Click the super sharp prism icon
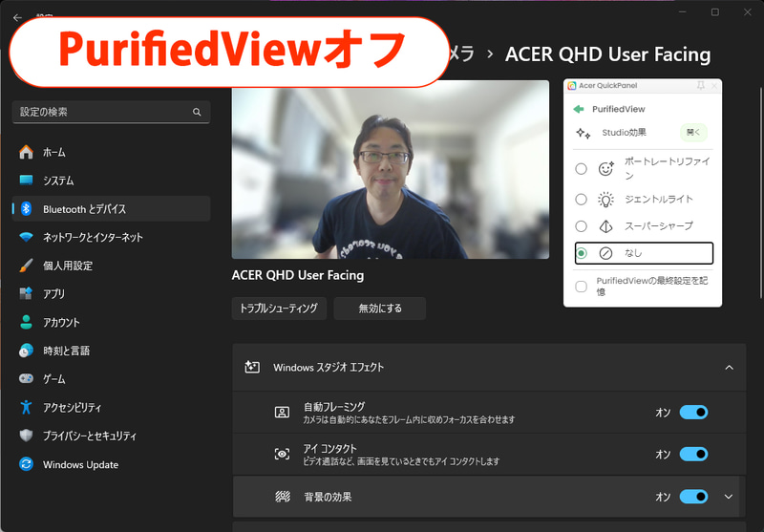 tap(605, 226)
